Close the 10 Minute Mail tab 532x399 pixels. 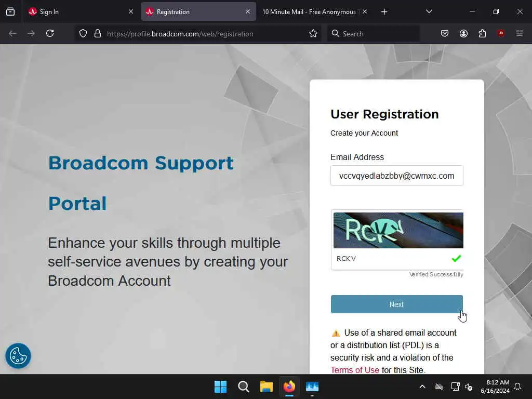[x=365, y=12]
